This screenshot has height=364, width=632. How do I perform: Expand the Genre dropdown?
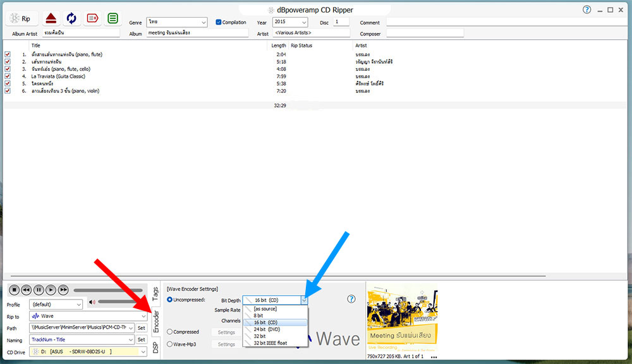pos(202,22)
